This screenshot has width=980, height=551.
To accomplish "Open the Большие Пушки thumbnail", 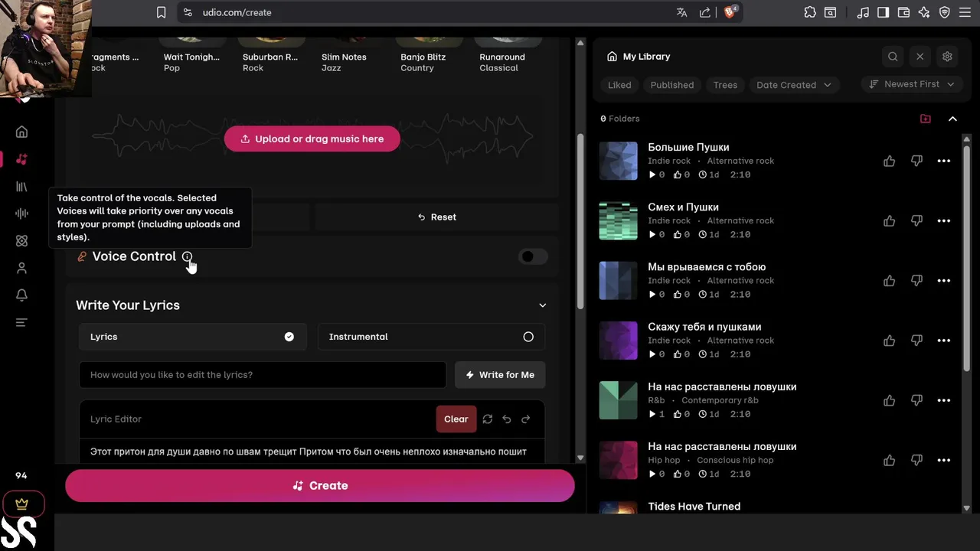I will point(618,161).
